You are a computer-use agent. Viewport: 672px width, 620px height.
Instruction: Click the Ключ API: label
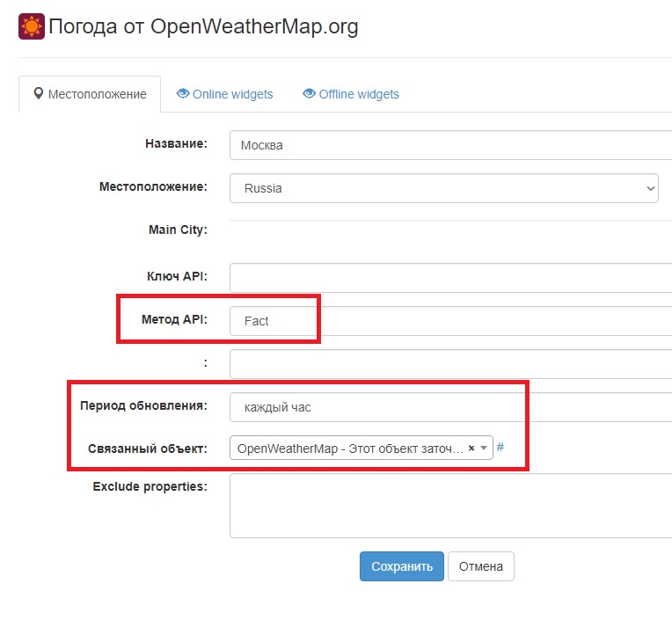pos(177,276)
